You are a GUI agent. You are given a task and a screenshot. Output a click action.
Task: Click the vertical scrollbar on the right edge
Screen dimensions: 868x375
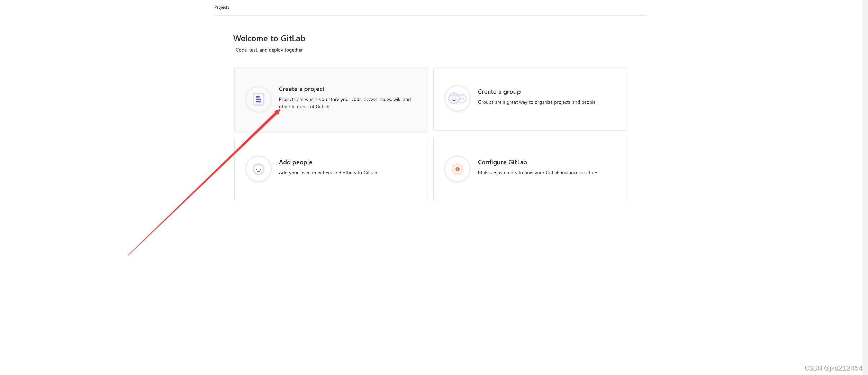pyautogui.click(x=865, y=187)
